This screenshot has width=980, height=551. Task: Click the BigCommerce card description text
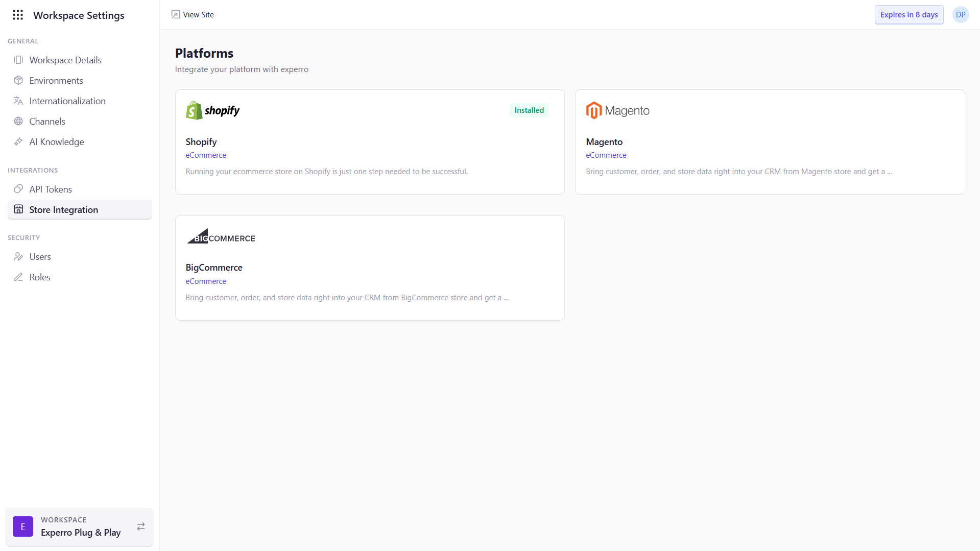coord(347,298)
